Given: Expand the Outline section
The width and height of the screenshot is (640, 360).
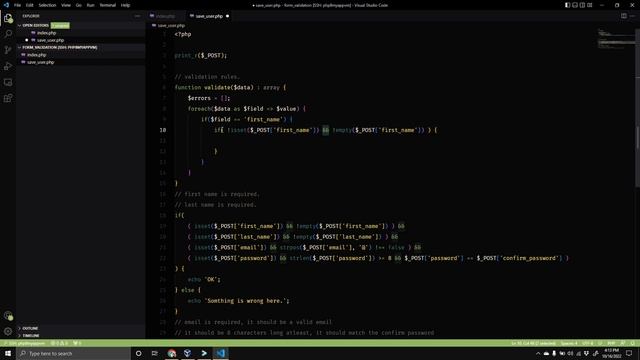Looking at the screenshot, I should [81, 328].
